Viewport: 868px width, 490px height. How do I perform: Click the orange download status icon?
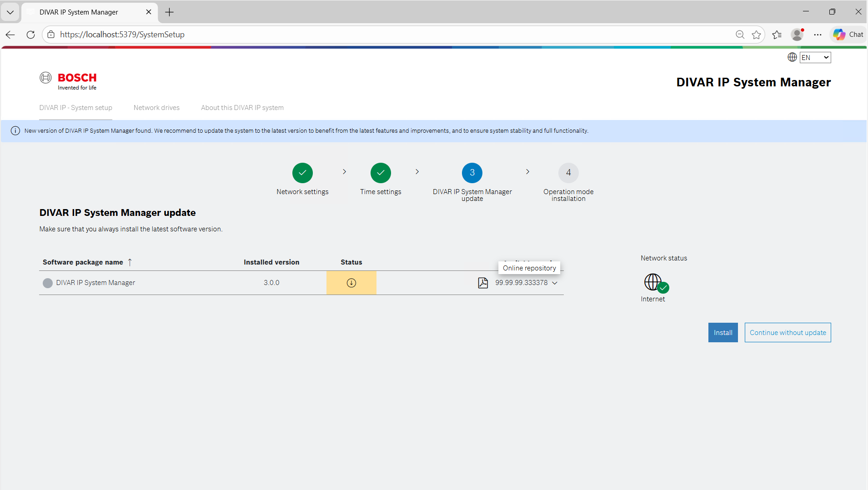[351, 282]
